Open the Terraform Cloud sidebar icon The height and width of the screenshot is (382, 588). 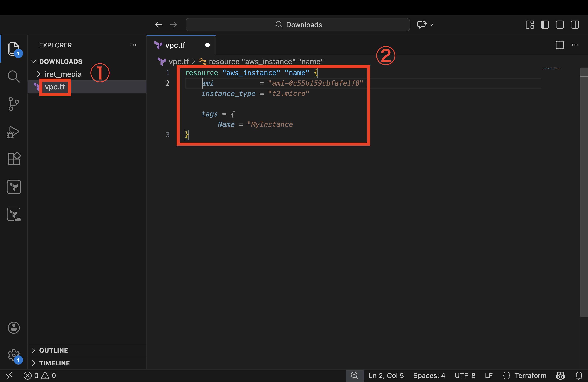[14, 214]
